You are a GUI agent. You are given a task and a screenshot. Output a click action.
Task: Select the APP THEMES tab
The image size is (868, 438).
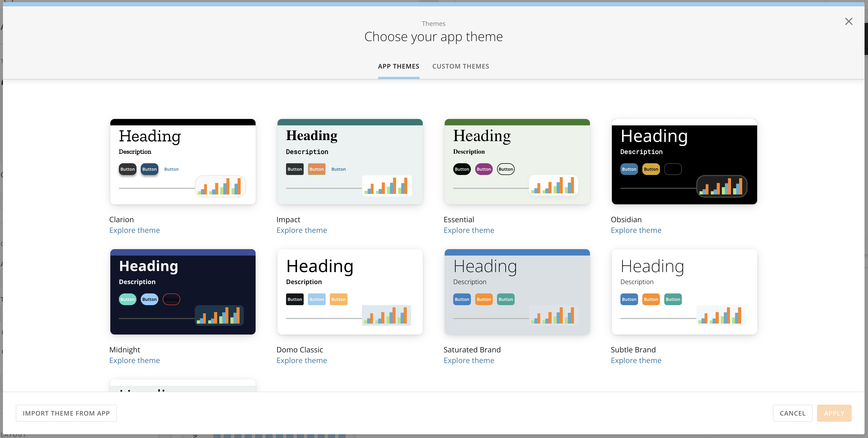(399, 66)
